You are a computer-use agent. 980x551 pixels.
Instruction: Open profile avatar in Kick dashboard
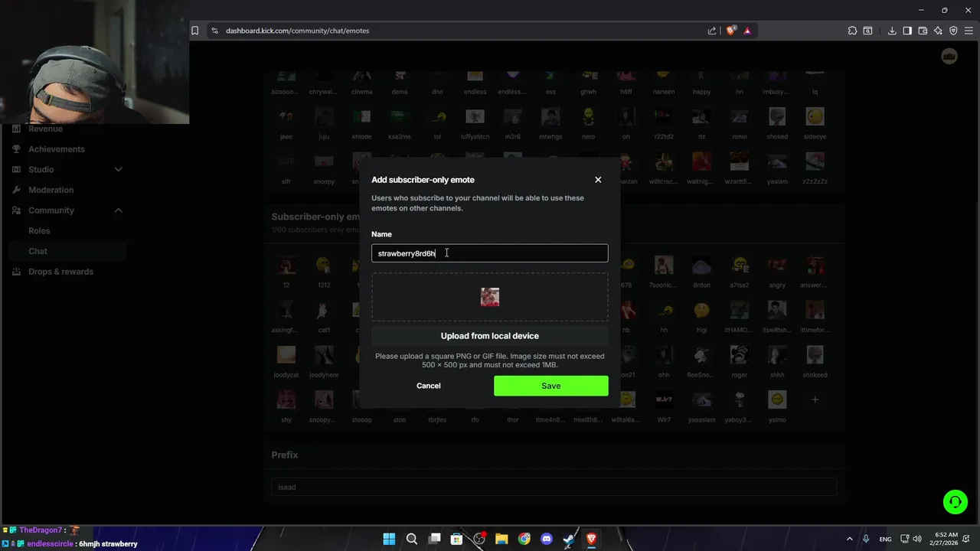coord(949,57)
